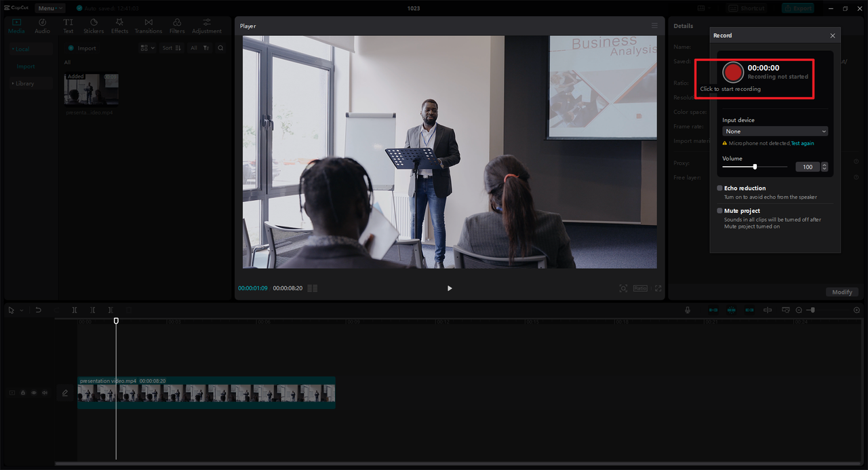Toggle auto snapping icon in timeline toolbar
Image resolution: width=868 pixels, height=470 pixels.
pos(732,310)
